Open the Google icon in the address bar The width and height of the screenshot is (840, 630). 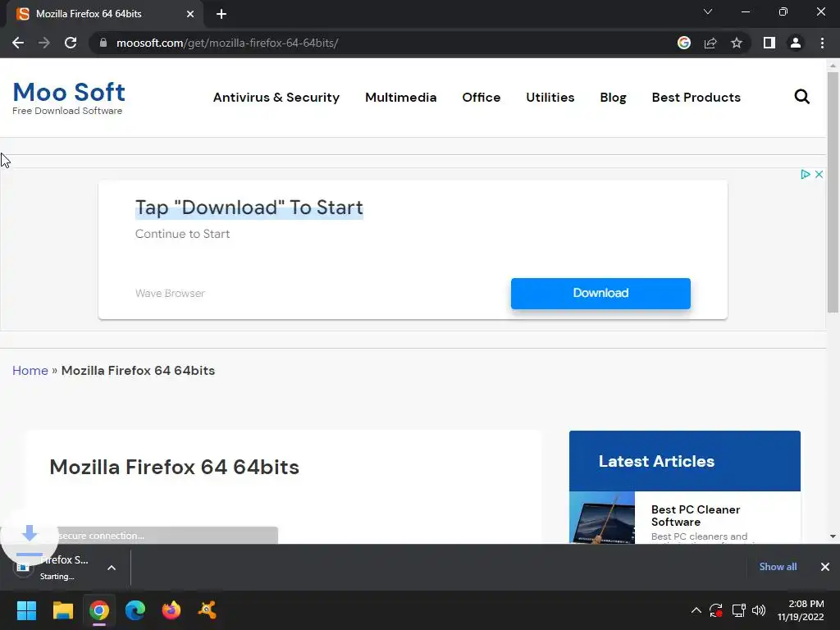pyautogui.click(x=684, y=43)
